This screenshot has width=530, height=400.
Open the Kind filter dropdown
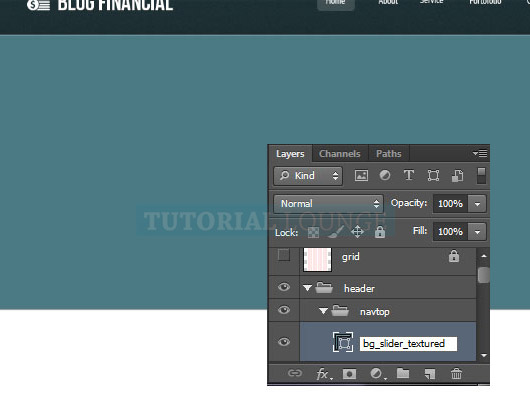(308, 176)
